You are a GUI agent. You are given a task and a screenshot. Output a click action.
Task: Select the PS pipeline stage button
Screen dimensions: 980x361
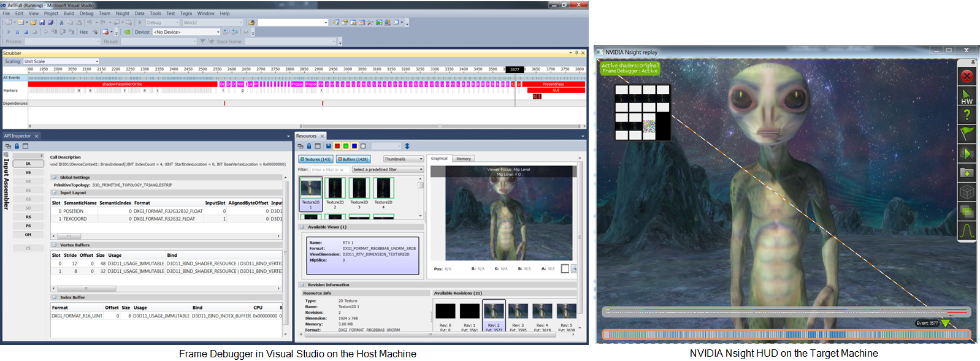tap(28, 226)
